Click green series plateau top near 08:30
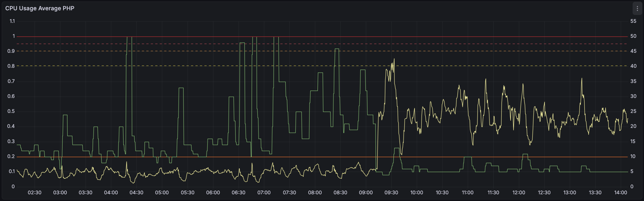 tap(337, 49)
